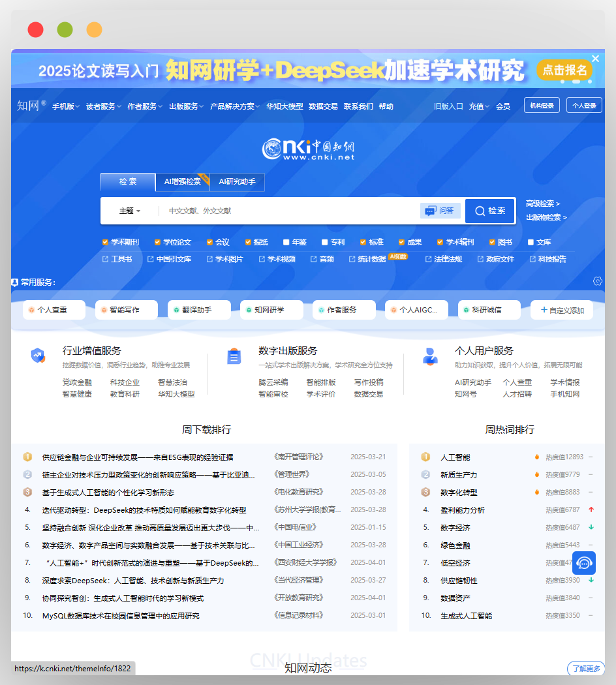Click external link icon for 学术视频
The image size is (616, 685).
coord(262,259)
